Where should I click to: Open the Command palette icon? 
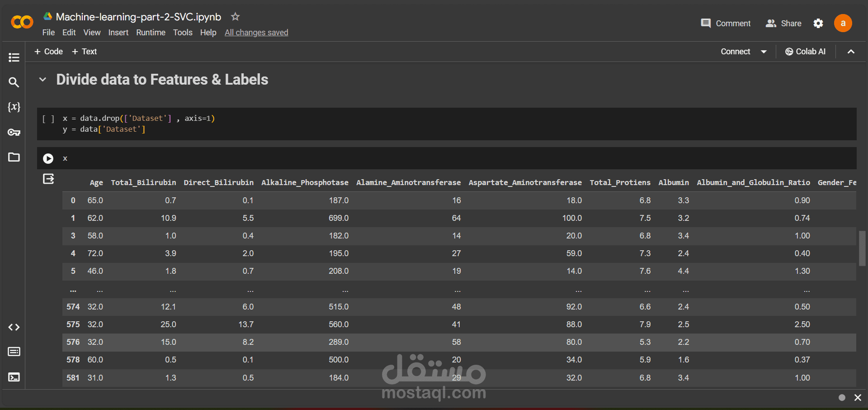14,352
